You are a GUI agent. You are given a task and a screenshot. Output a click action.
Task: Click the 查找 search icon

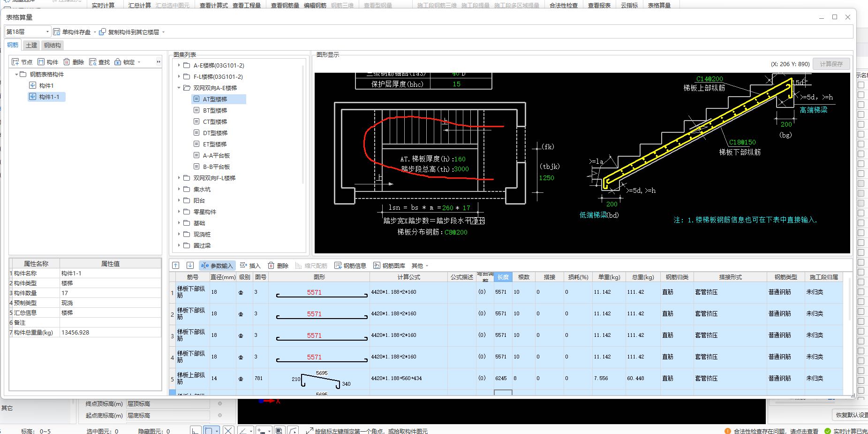(92, 62)
